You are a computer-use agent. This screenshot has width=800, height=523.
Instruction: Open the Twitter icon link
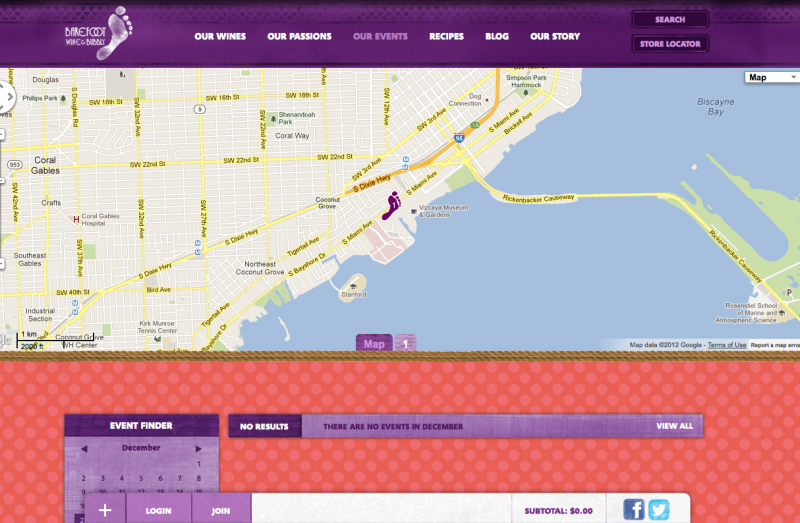[658, 510]
